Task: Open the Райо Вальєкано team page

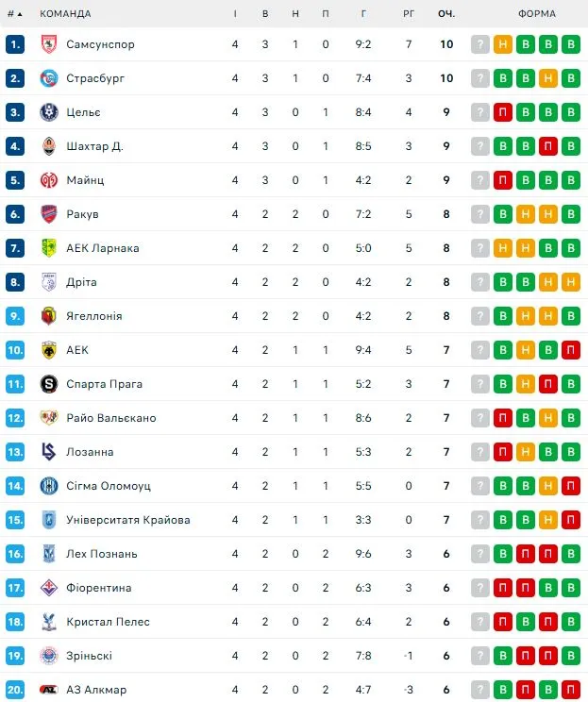Action: [110, 418]
